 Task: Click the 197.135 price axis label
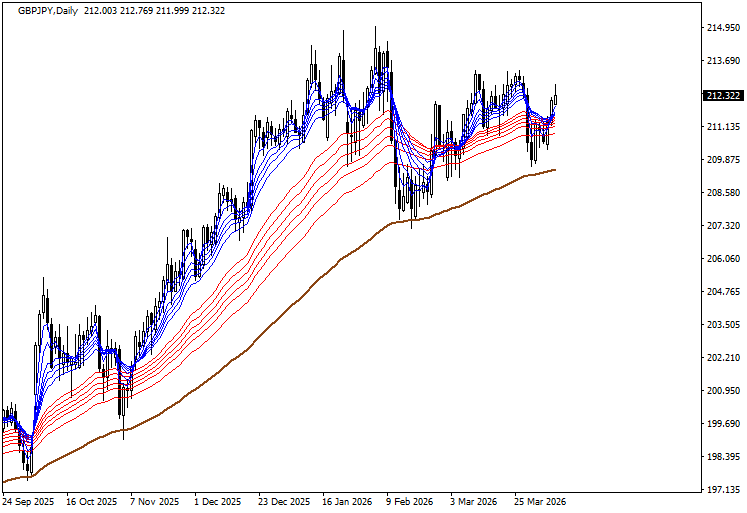click(x=722, y=490)
